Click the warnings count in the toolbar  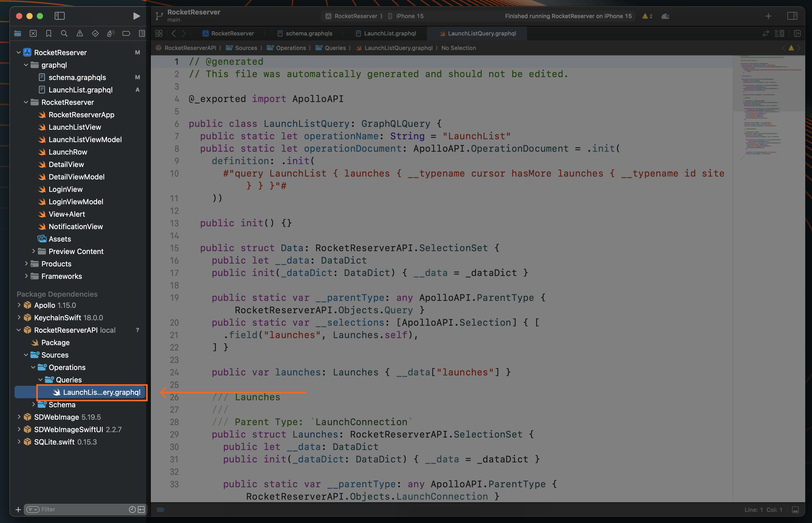647,16
